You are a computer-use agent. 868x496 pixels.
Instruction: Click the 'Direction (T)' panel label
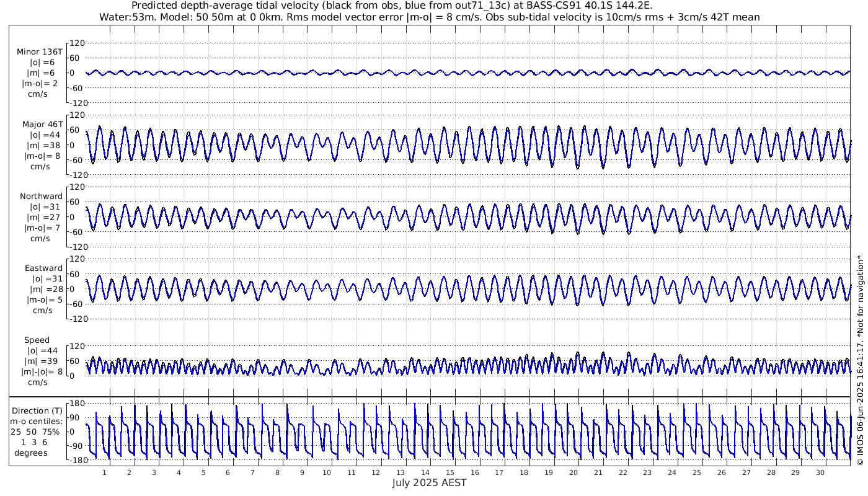38,410
